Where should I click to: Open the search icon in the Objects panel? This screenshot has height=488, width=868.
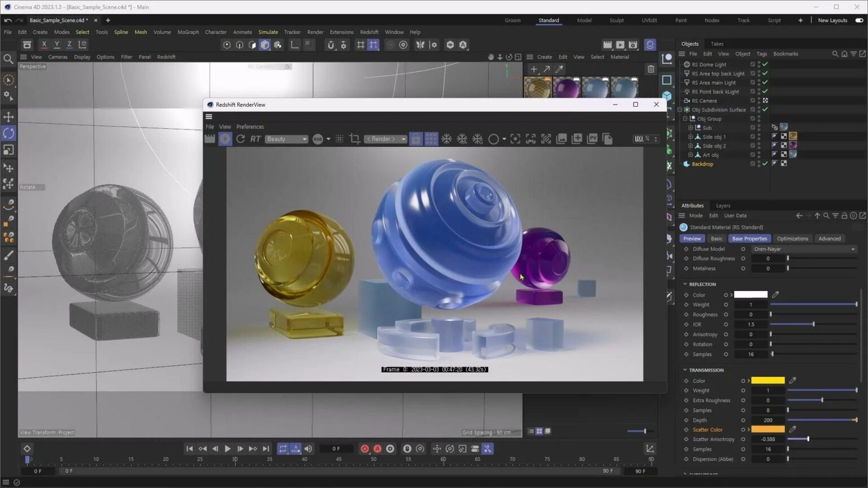pos(835,53)
